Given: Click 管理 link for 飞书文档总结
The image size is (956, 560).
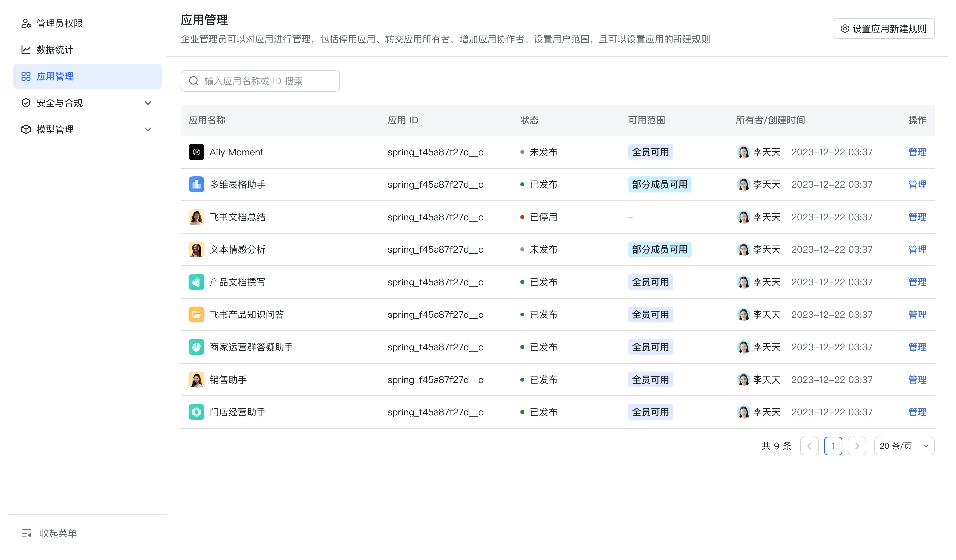Looking at the screenshot, I should click(930, 220).
